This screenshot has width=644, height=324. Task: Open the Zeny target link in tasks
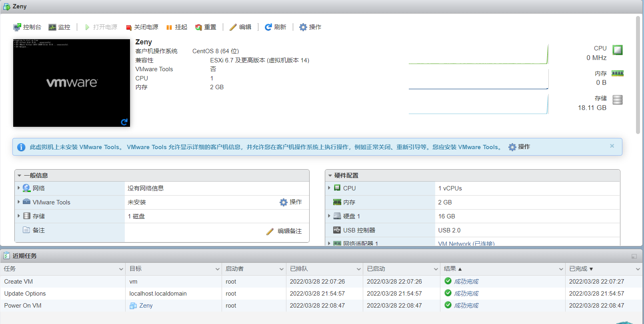coord(146,306)
